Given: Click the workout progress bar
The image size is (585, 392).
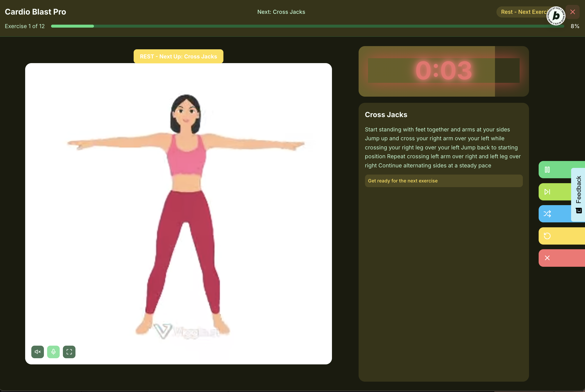Looking at the screenshot, I should (307, 26).
